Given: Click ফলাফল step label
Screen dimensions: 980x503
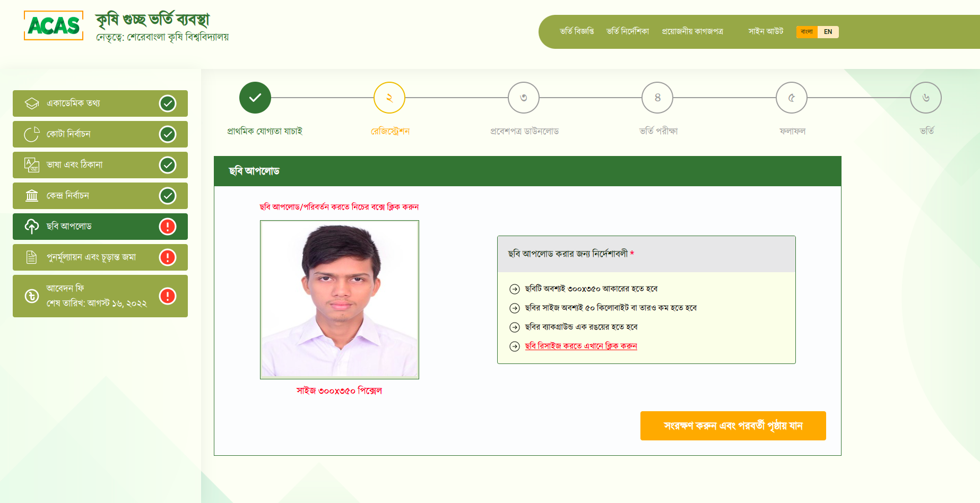Looking at the screenshot, I should coord(792,131).
